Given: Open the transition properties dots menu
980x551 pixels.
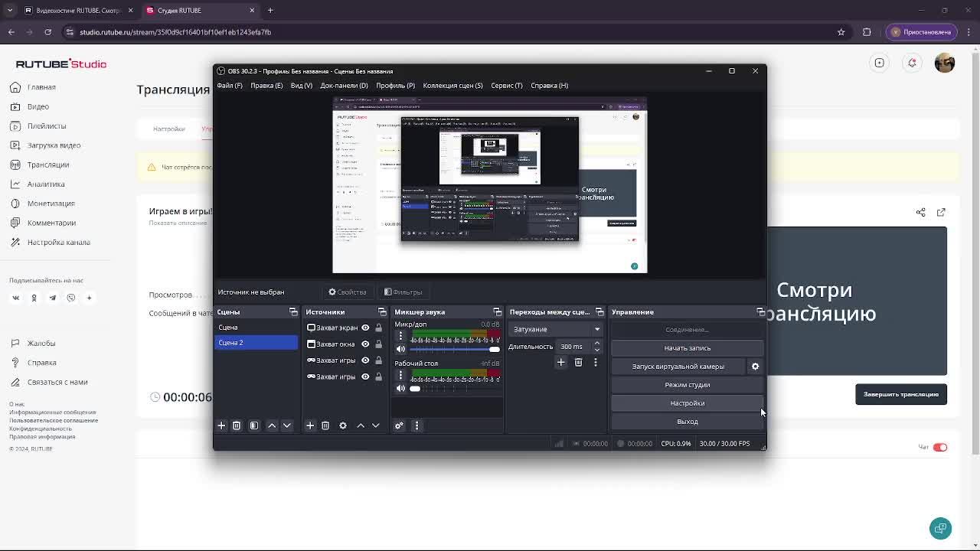Looking at the screenshot, I should (x=596, y=362).
